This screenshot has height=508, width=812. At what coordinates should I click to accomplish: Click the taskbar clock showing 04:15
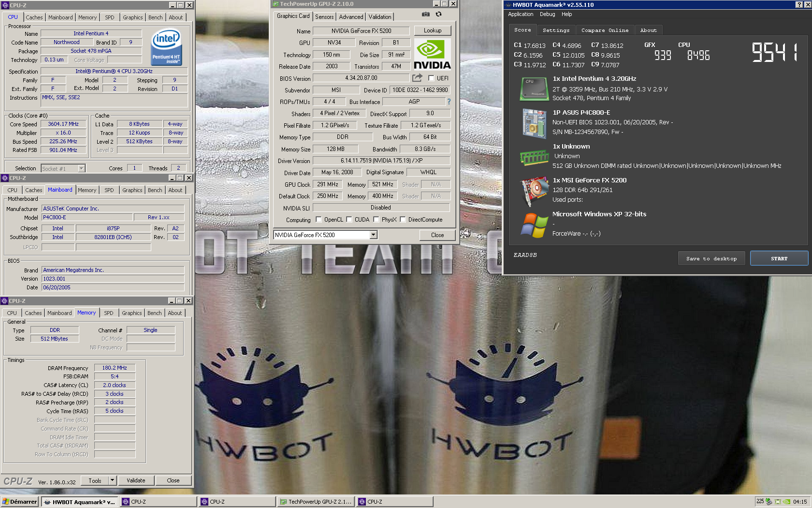click(800, 502)
